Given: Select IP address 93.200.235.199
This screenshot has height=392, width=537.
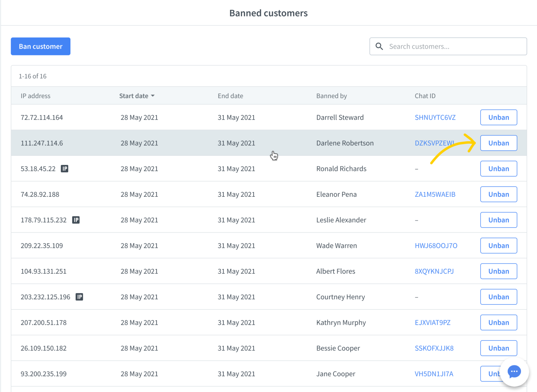Looking at the screenshot, I should (43, 374).
